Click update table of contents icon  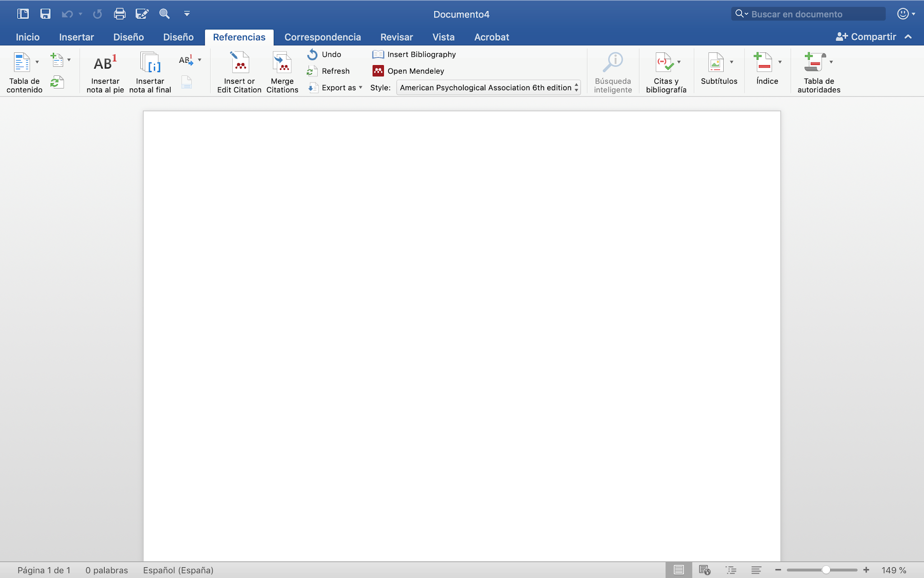point(57,82)
